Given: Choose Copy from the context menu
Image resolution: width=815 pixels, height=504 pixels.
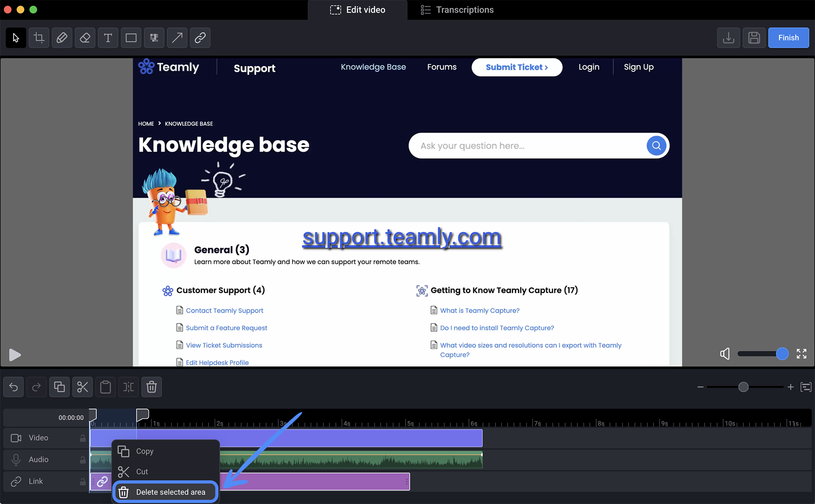Looking at the screenshot, I should (166, 451).
